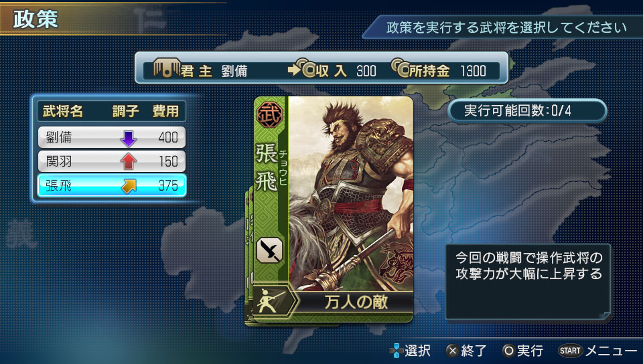This screenshot has width=643, height=364.
Task: Select the 関羽 officer row
Action: [112, 161]
